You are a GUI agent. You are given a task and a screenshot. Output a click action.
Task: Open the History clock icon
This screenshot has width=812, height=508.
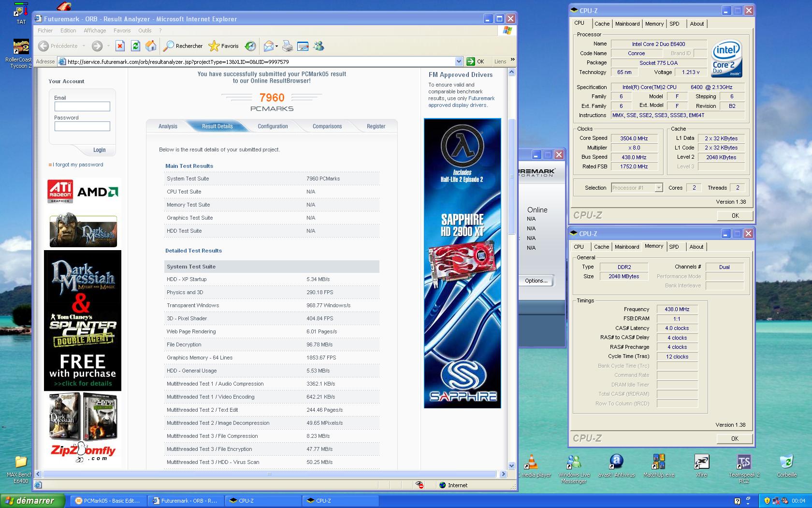pos(250,46)
